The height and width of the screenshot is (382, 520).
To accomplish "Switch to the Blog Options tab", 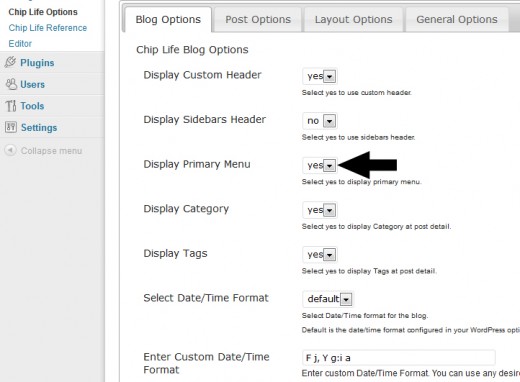I will click(168, 20).
